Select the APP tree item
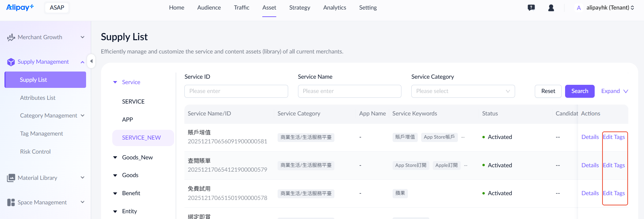The width and height of the screenshot is (644, 219). coord(128,120)
